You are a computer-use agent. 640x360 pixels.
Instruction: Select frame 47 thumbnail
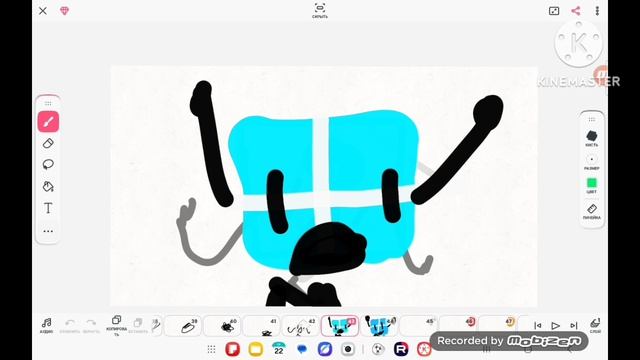pos(496,326)
